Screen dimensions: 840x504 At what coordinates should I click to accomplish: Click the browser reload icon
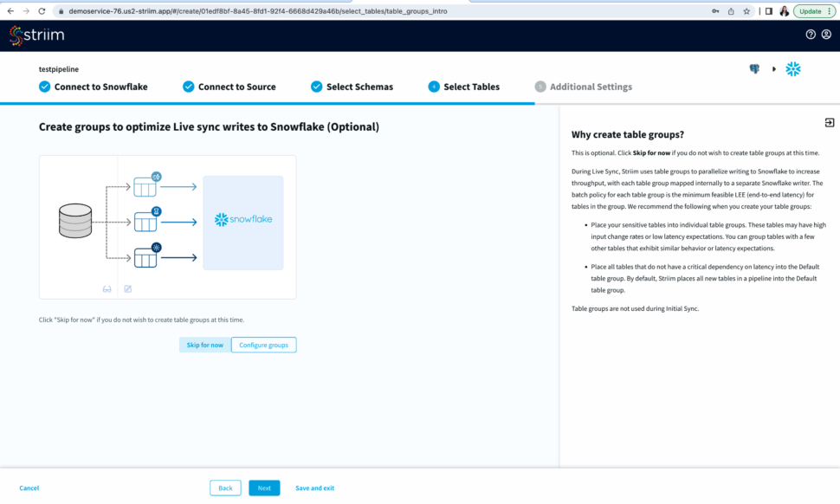42,11
